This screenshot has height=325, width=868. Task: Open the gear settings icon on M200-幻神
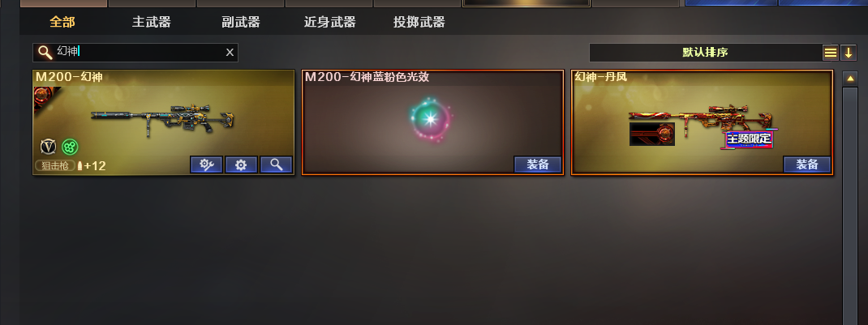(x=241, y=165)
